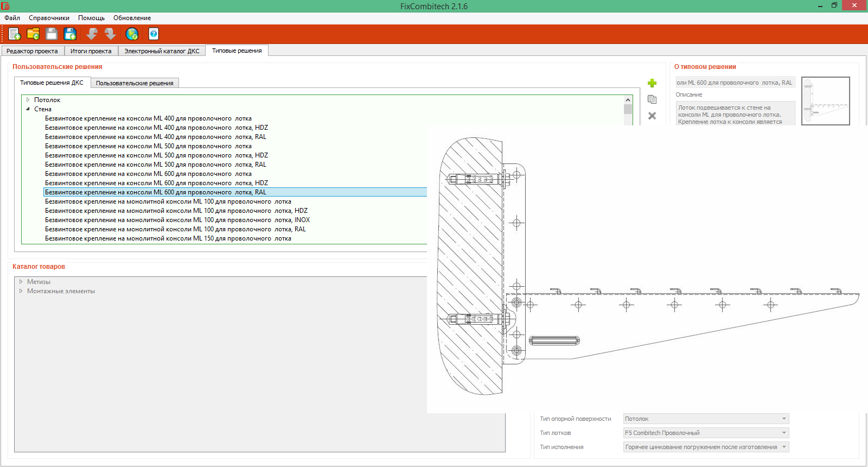Open help via question mark icon
868x467 pixels.
pyautogui.click(x=154, y=34)
